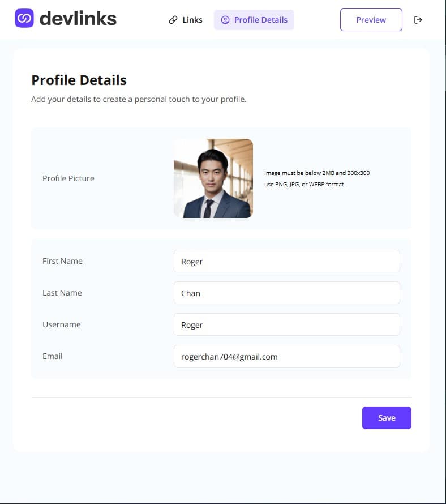Click the Email field with rogerchan704@gmail.com
This screenshot has height=504, width=446.
287,356
